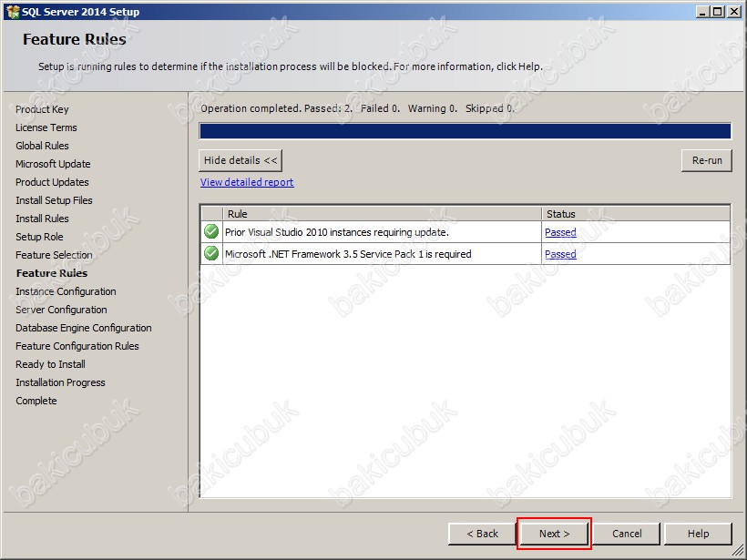Select Ready to Install step in sidebar
Viewport: 747px width, 560px height.
[50, 364]
